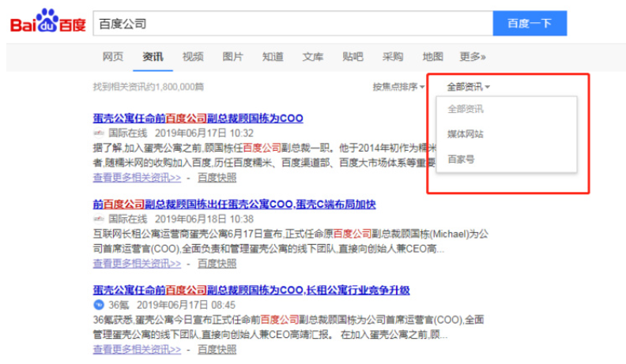The height and width of the screenshot is (364, 626).
Task: Click the 百度一下 search button
Action: point(530,24)
